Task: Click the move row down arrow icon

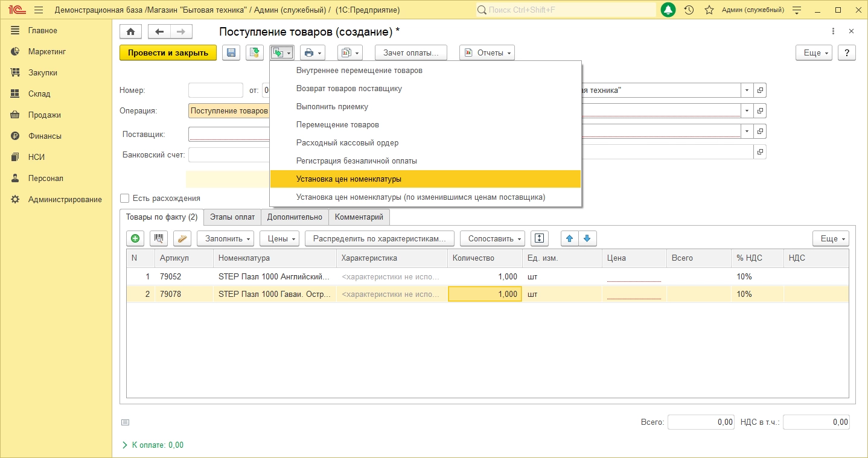Action: (587, 239)
